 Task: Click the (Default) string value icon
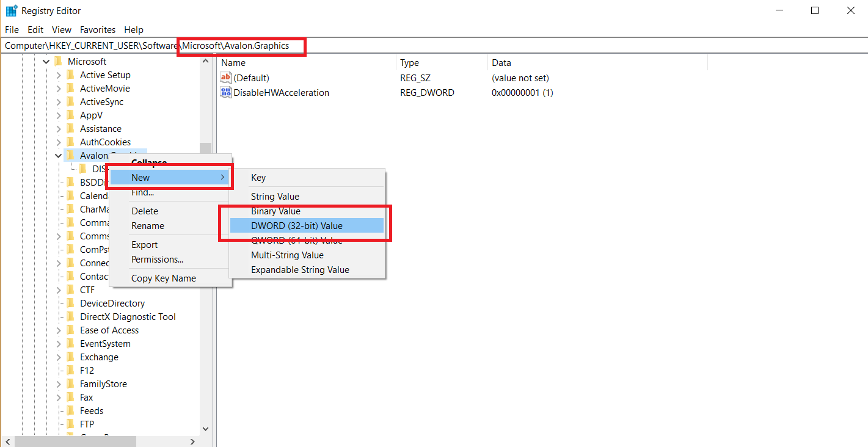point(226,78)
